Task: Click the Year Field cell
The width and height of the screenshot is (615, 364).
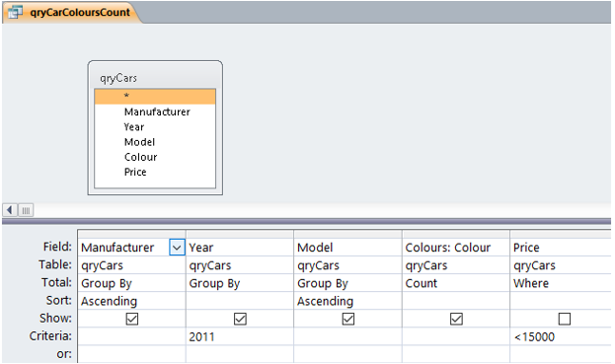Action: click(240, 248)
